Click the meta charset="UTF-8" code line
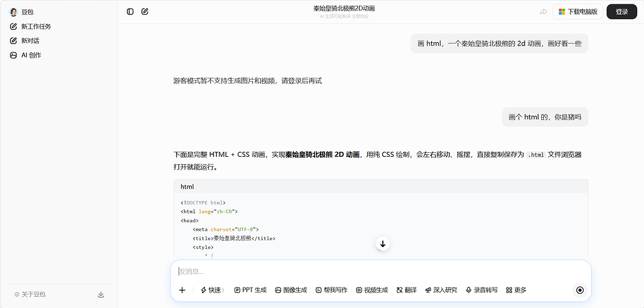Viewport: 644px width, 308px height. click(225, 229)
